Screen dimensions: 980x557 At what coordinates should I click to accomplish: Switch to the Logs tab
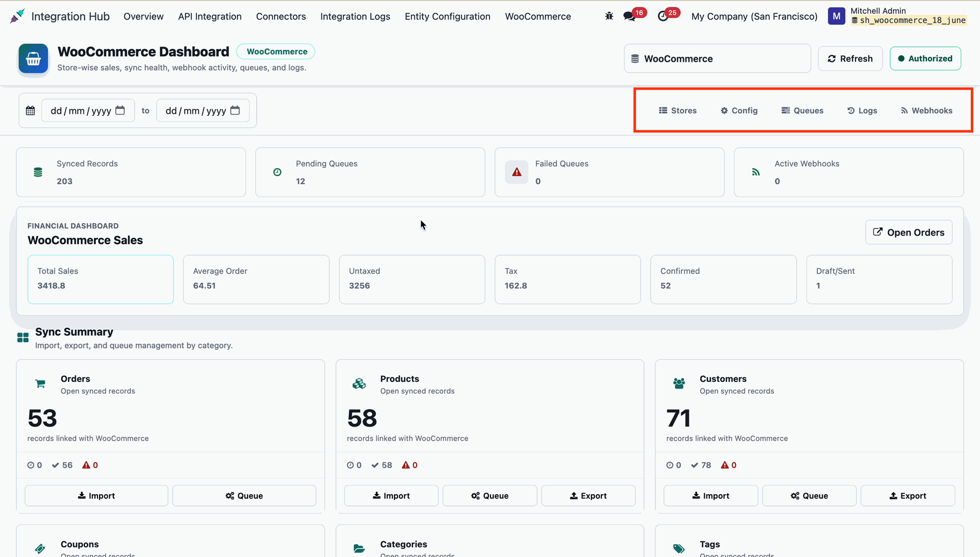[x=862, y=110]
